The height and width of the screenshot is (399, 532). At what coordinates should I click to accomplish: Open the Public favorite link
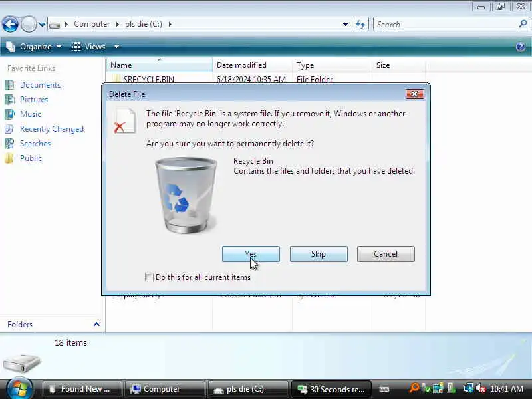pyautogui.click(x=31, y=158)
